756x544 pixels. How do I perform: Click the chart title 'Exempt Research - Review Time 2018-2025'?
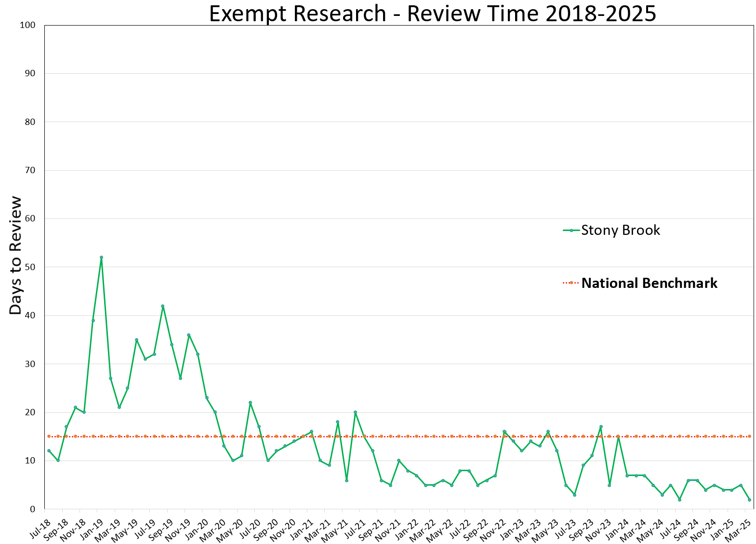tap(432, 13)
